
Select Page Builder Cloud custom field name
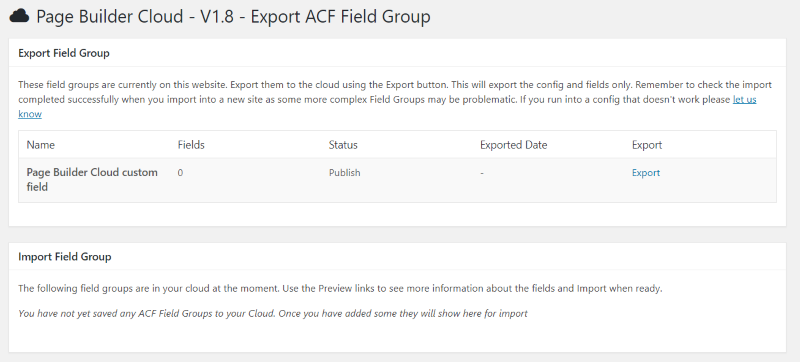click(x=92, y=179)
